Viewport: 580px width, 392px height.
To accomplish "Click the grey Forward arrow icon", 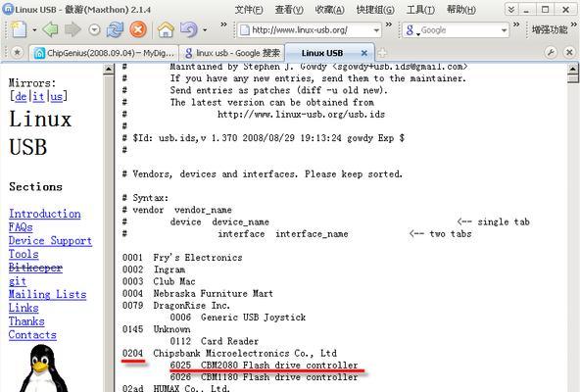I will (72, 29).
